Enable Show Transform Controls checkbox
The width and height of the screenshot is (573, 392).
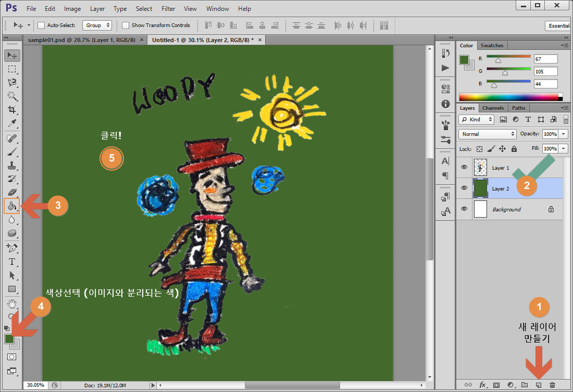coord(126,25)
